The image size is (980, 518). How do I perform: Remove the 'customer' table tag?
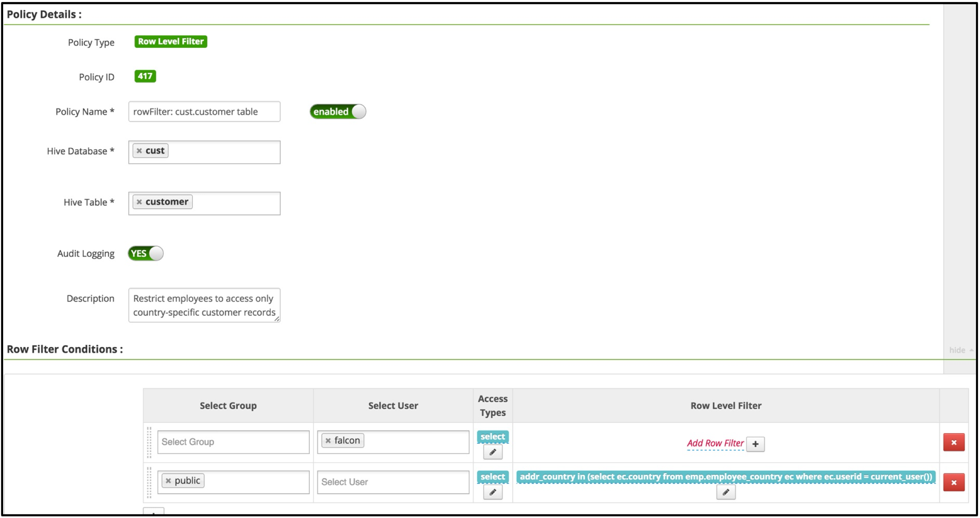pyautogui.click(x=139, y=202)
